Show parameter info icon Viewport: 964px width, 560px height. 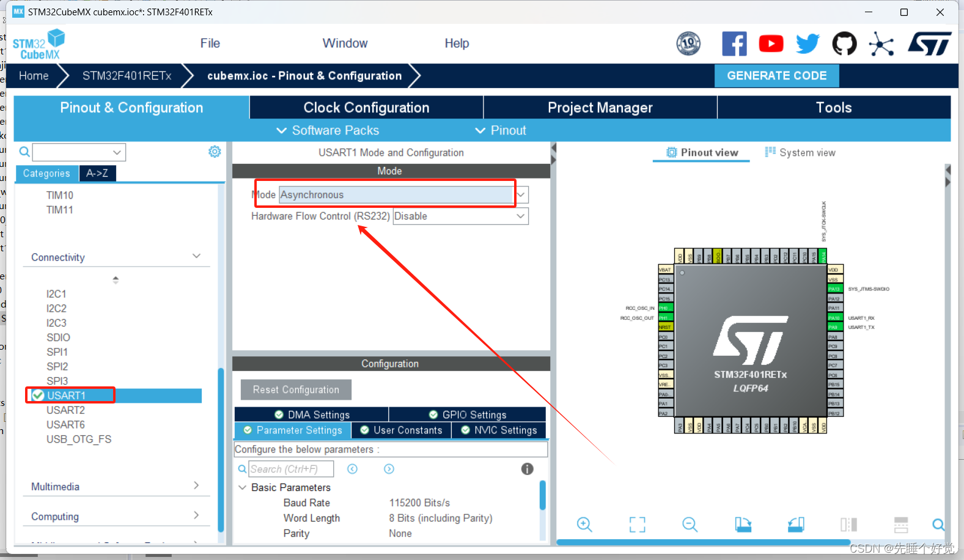click(527, 469)
